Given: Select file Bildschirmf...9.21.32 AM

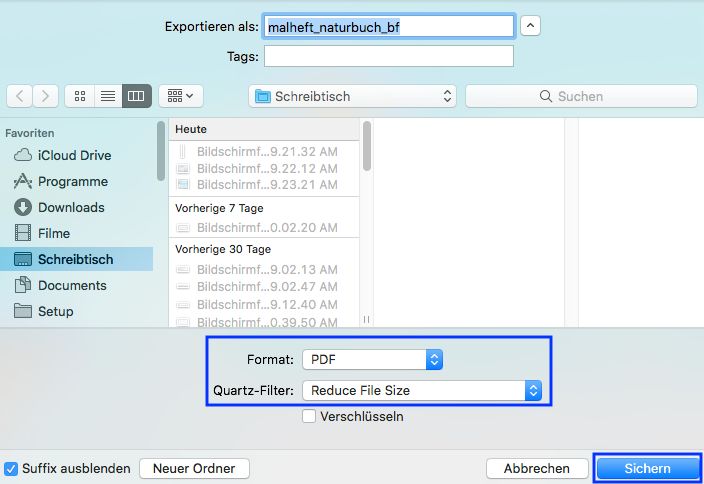Looking at the screenshot, I should (264, 152).
